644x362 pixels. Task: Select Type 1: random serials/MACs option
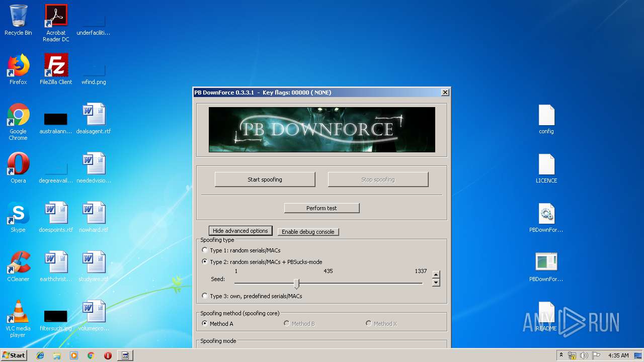(x=240, y=250)
